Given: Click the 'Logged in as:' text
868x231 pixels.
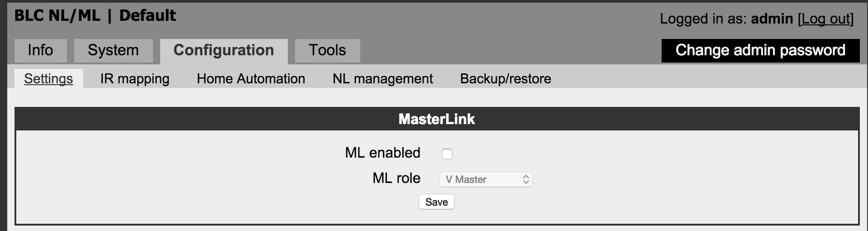Looking at the screenshot, I should click(x=703, y=19).
